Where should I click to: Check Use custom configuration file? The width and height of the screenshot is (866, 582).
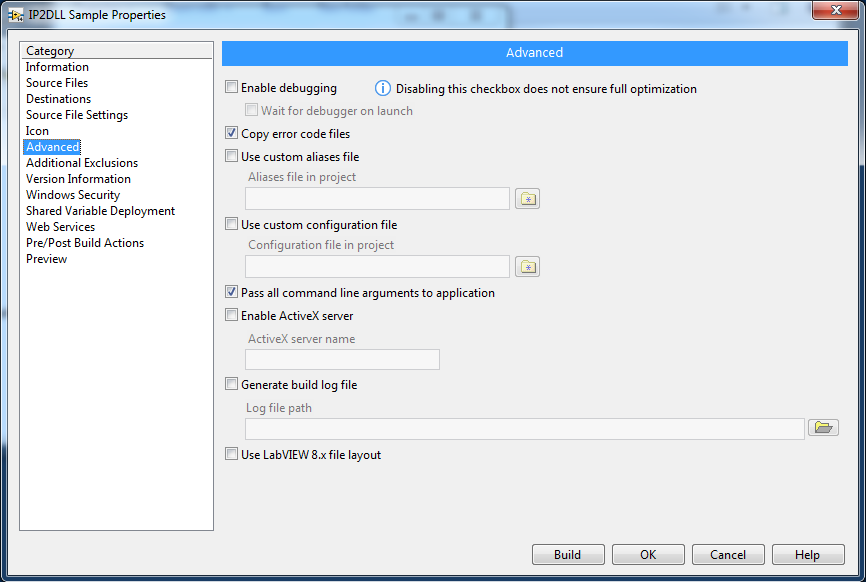[231, 224]
